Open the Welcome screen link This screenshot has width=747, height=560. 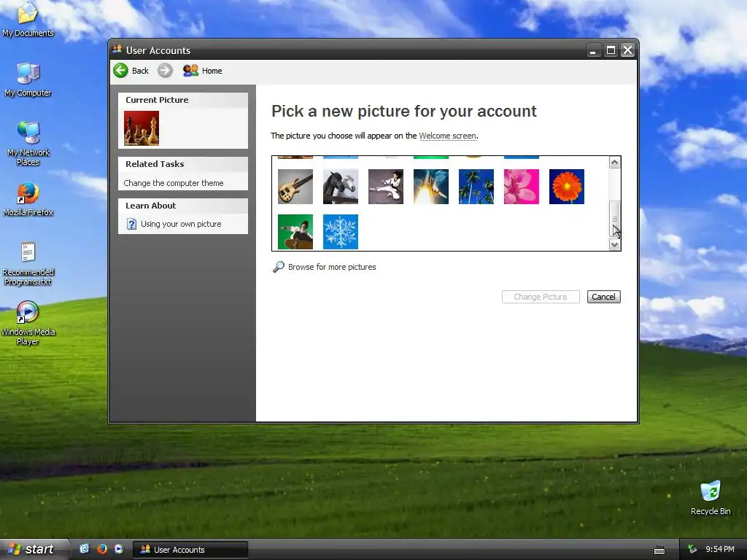tap(447, 136)
